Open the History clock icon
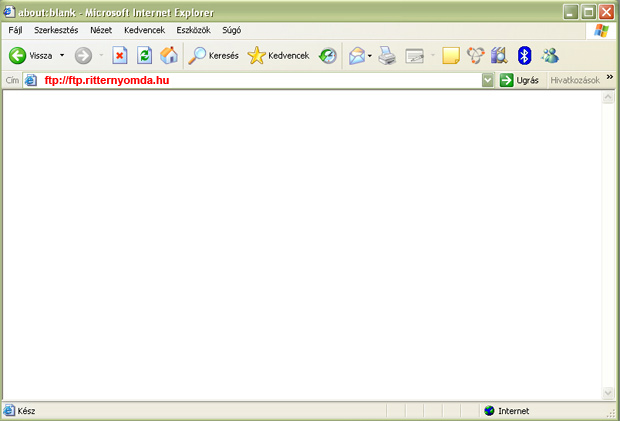 [x=328, y=56]
